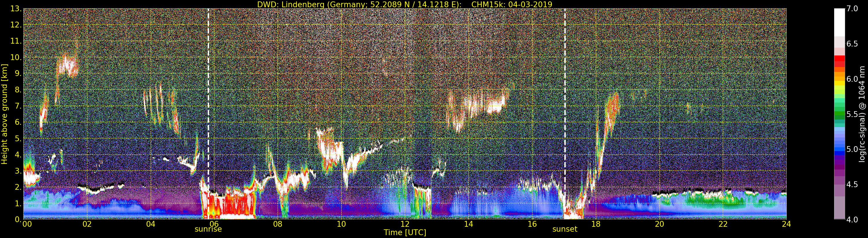Click height axis tick '10.'
868x238 pixels.
(x=16, y=57)
